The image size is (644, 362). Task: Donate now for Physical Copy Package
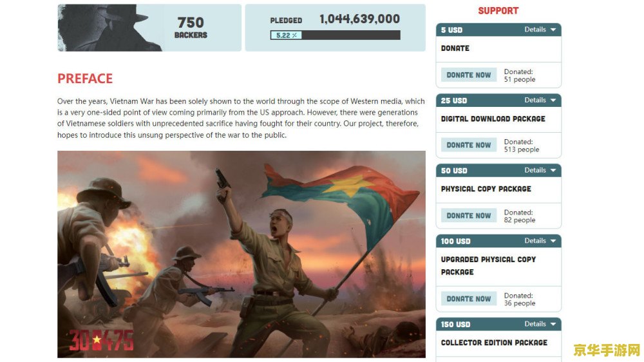469,216
